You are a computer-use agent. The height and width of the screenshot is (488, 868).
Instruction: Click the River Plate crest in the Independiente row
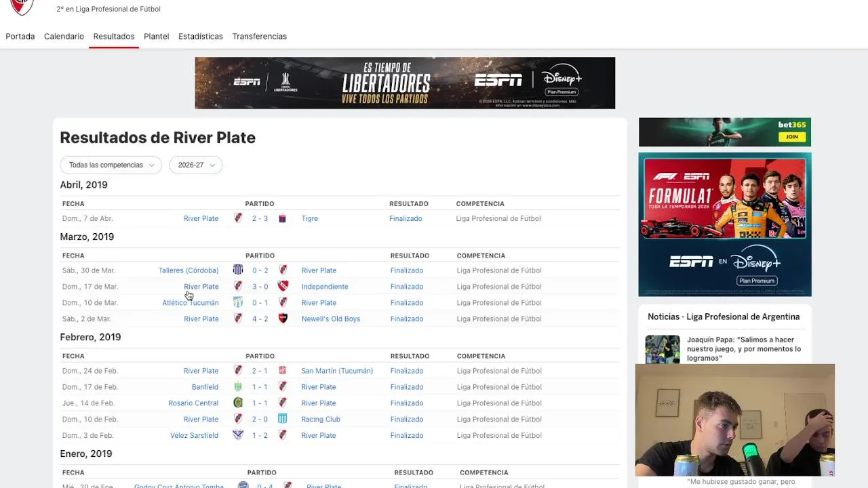(x=238, y=286)
